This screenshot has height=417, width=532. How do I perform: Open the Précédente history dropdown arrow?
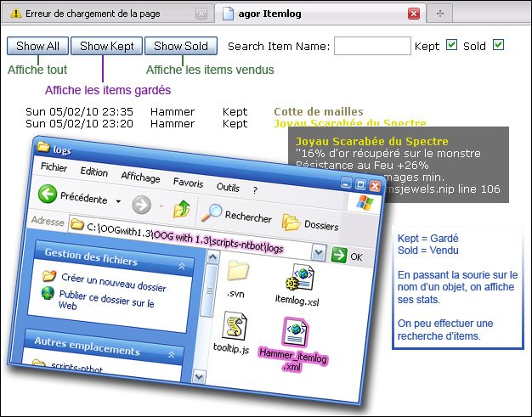(x=118, y=201)
